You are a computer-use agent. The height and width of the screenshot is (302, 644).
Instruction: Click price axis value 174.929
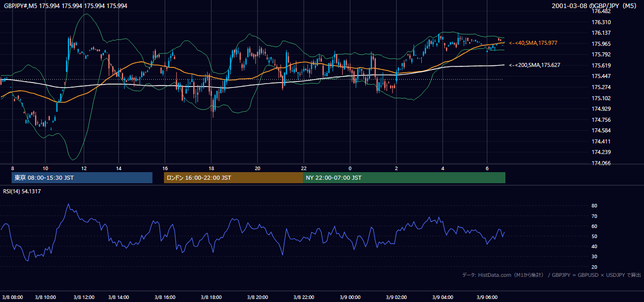click(601, 109)
